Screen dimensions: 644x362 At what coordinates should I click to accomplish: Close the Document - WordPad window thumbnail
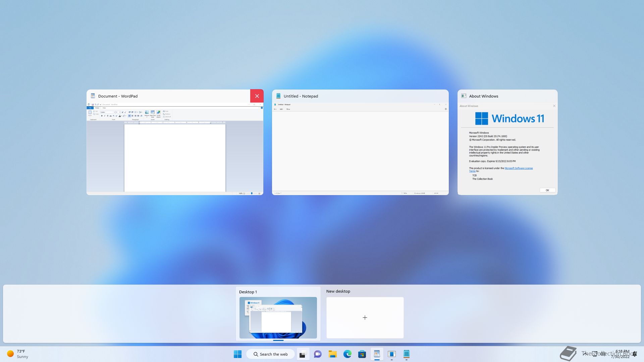257,96
